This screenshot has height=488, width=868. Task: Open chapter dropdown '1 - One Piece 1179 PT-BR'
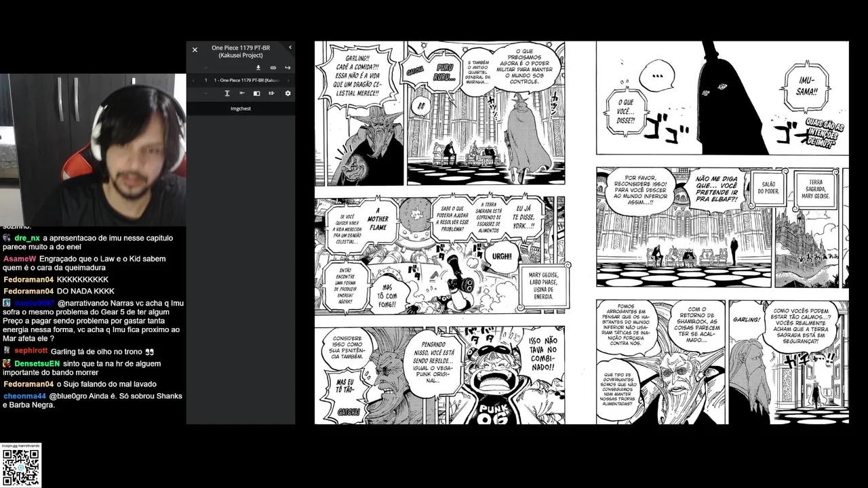(247, 80)
